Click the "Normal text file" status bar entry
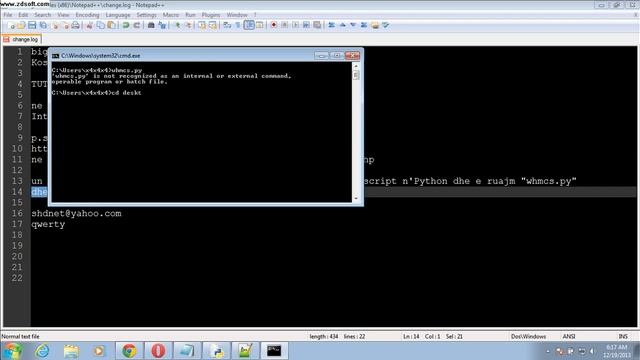 pyautogui.click(x=20, y=336)
